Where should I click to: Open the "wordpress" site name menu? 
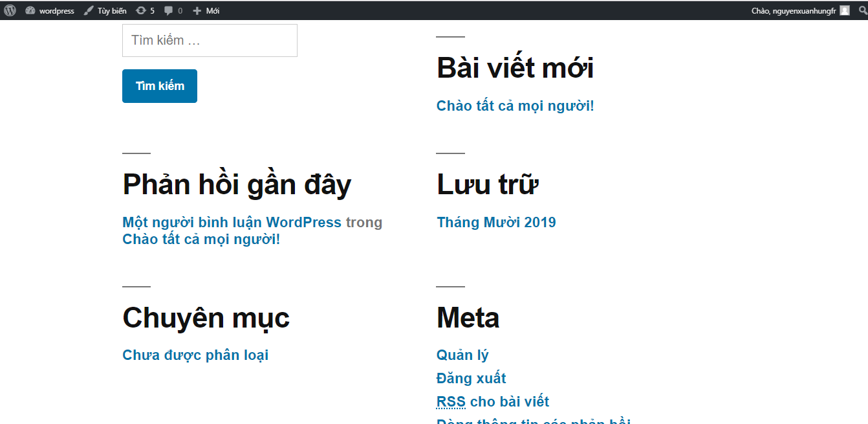56,11
